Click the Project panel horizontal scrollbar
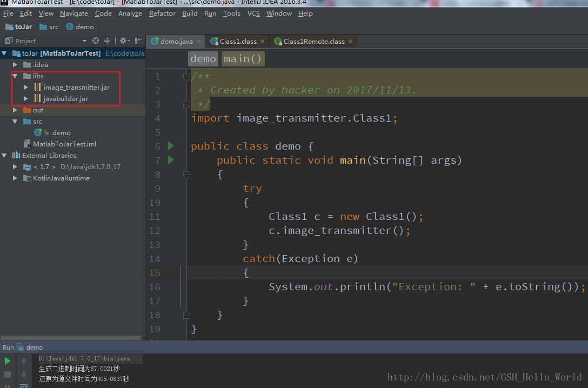588x388 pixels. [x=71, y=338]
